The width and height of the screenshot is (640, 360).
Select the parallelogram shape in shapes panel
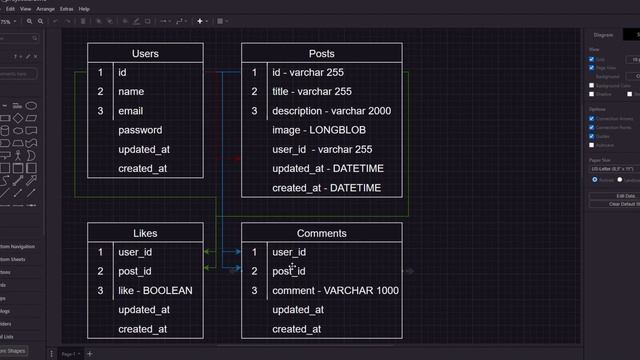tap(31, 118)
